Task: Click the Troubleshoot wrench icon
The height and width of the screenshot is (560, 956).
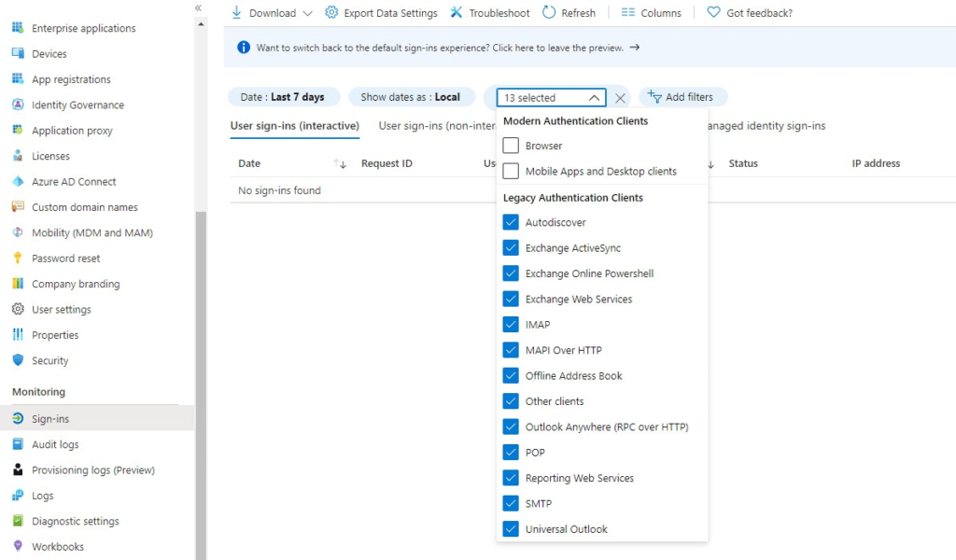Action: pos(457,13)
